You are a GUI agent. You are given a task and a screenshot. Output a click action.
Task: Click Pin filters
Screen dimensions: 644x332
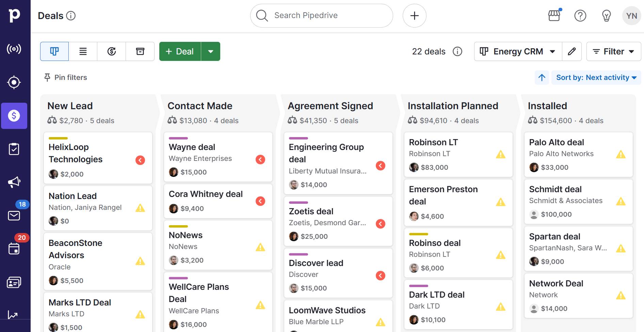click(x=65, y=78)
